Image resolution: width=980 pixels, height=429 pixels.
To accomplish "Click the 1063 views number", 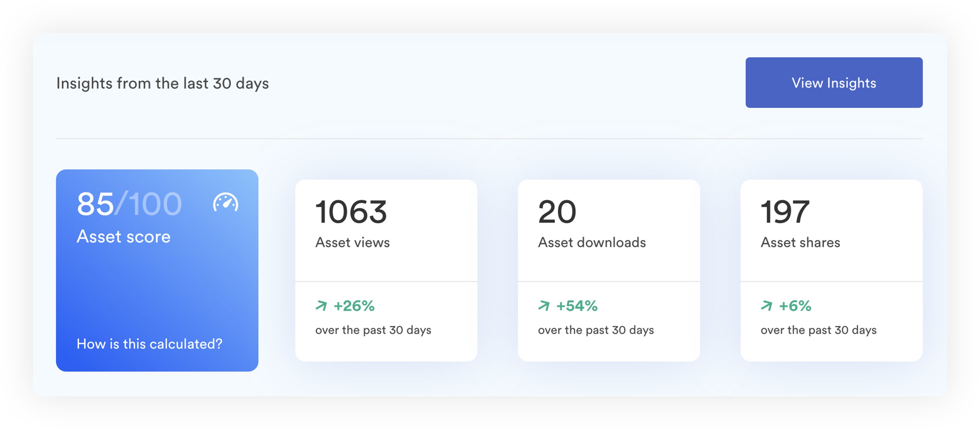I will point(351,212).
